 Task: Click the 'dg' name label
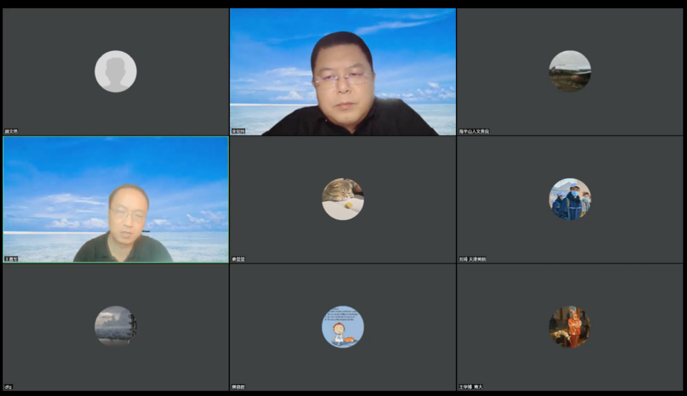point(8,387)
